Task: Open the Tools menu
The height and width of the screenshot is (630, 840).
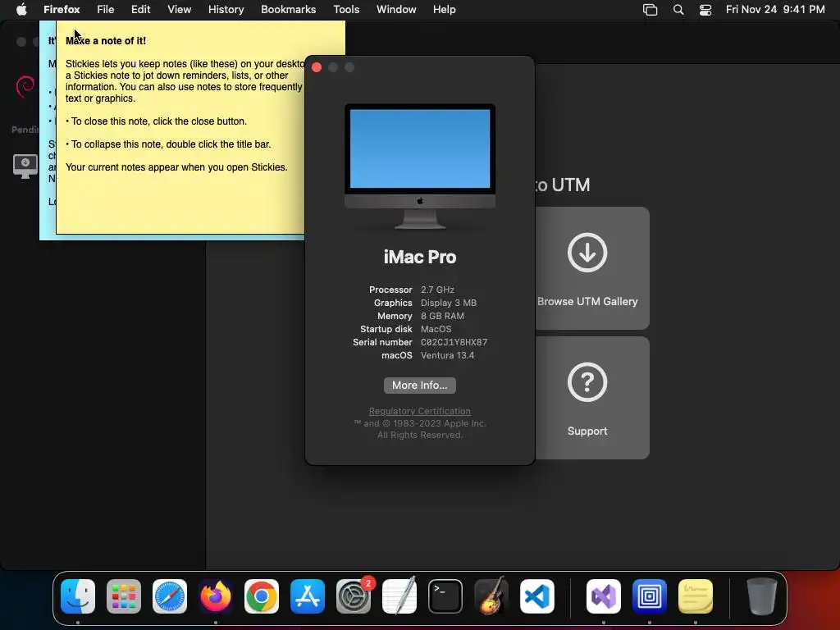Action: tap(346, 10)
